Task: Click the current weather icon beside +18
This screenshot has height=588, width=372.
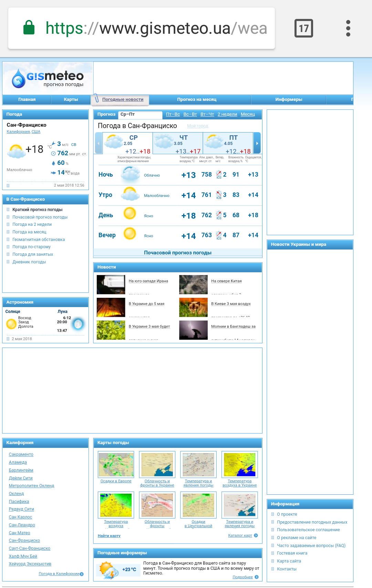Action: [x=16, y=151]
